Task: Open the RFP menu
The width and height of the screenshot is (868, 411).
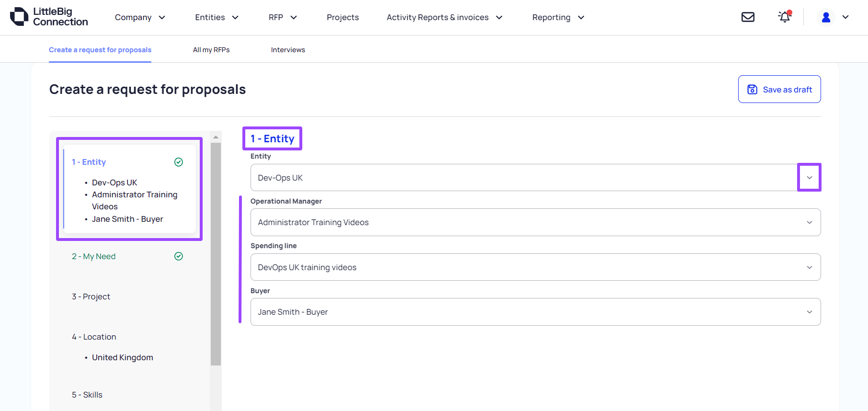Action: [x=283, y=17]
